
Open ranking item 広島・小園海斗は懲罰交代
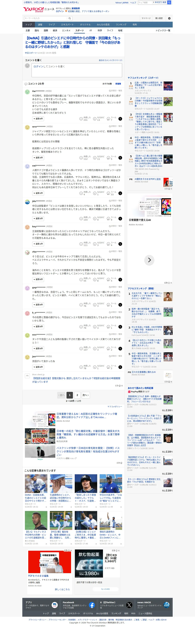click(x=148, y=85)
